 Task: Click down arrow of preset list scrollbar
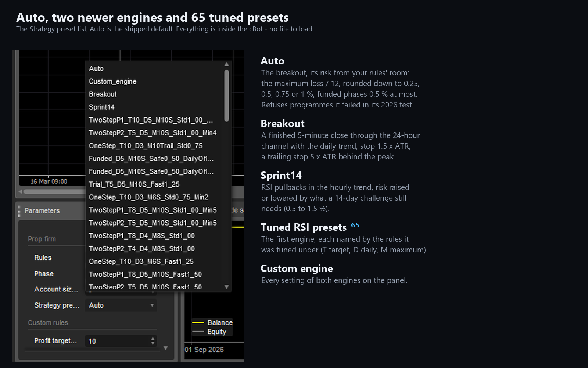(226, 287)
